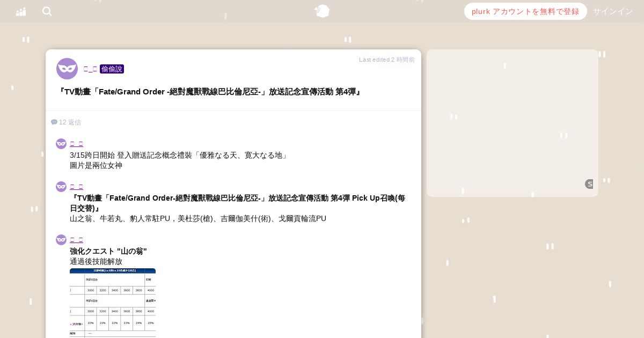Click the plurk アカウントを無料で登録 button
Screen dimensions: 644x338
click(525, 11)
